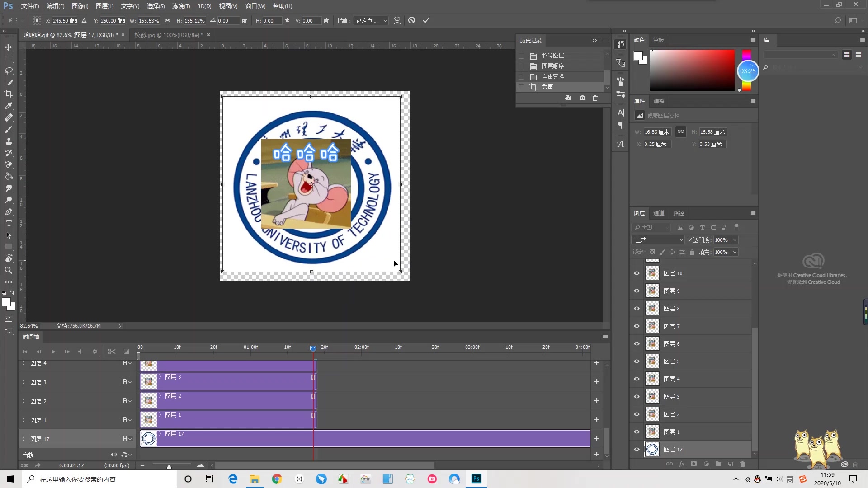Mute the audio track
The height and width of the screenshot is (488, 868).
[x=113, y=455]
